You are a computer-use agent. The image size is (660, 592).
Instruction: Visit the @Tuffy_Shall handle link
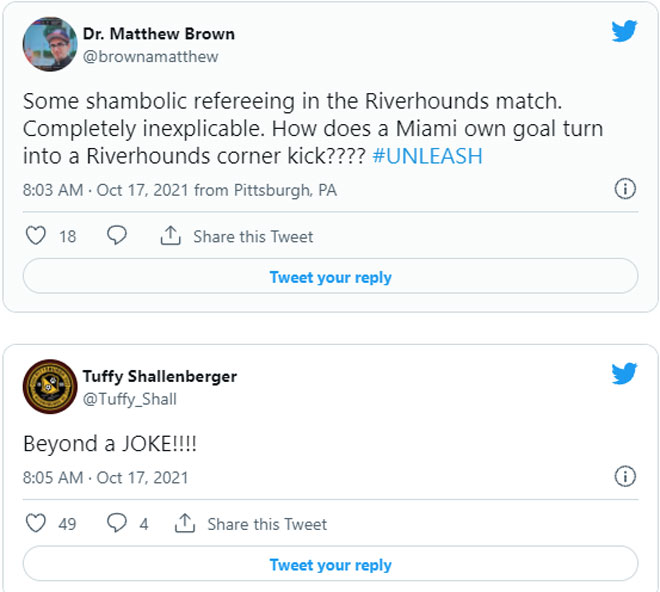(131, 399)
